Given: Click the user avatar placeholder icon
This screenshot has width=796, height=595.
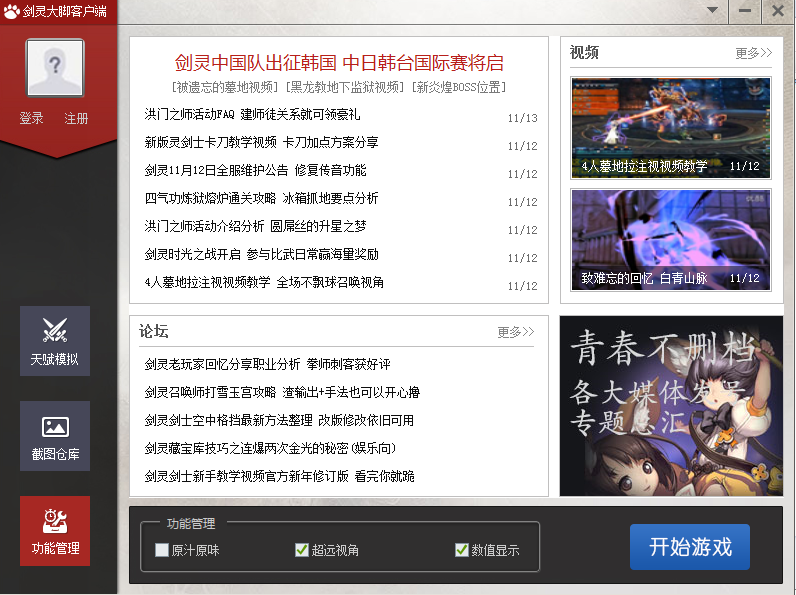Looking at the screenshot, I should (x=55, y=68).
